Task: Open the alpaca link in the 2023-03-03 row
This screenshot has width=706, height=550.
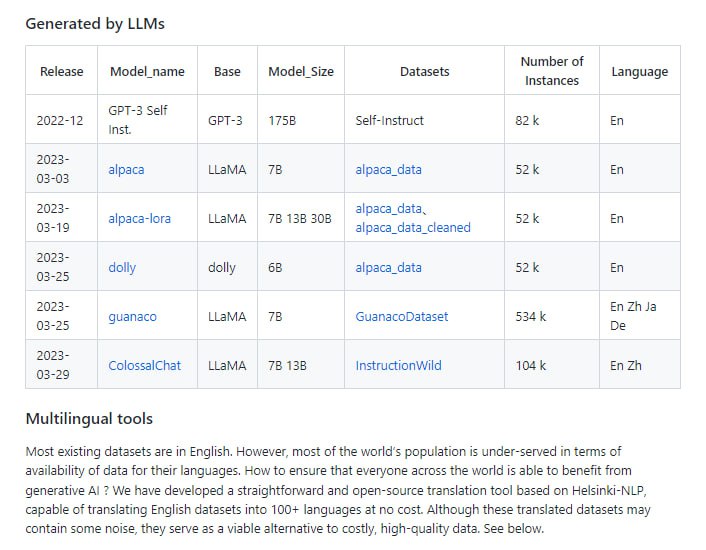Action: 126,169
